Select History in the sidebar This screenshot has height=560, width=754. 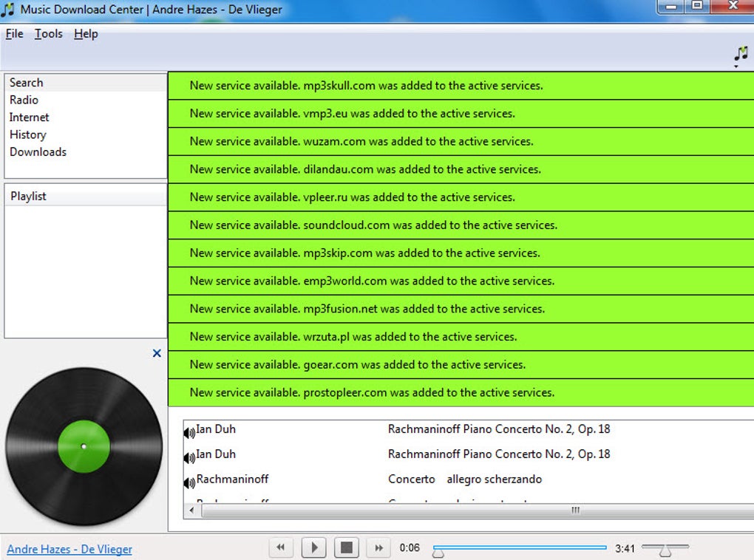(86, 134)
